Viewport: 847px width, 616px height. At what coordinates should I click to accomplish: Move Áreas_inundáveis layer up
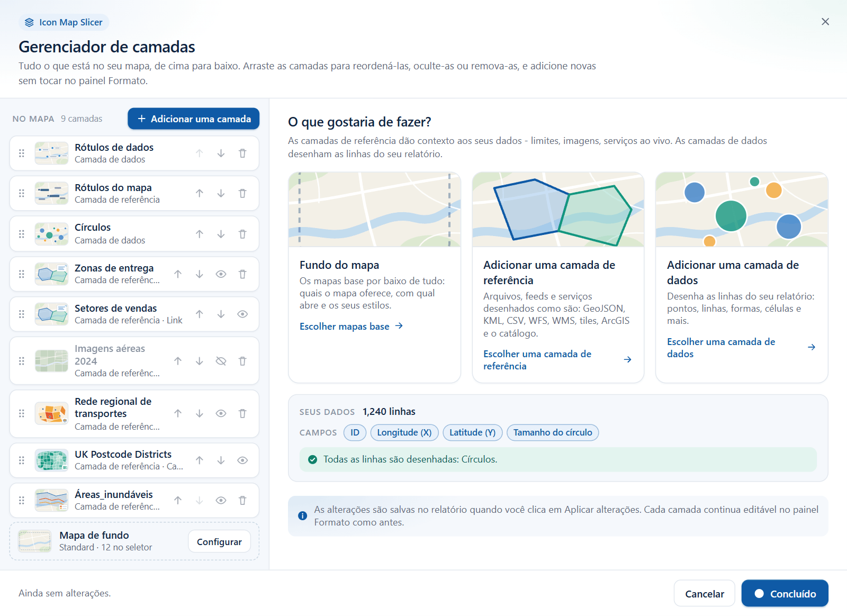(177, 501)
